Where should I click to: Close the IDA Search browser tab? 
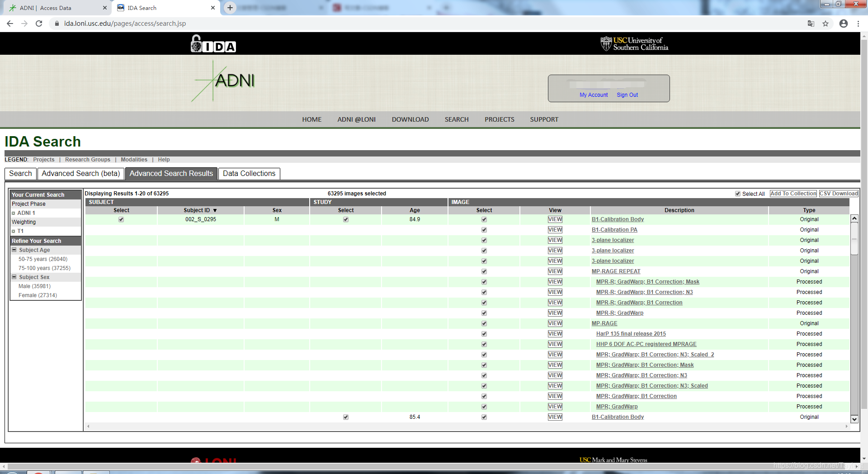tap(213, 8)
